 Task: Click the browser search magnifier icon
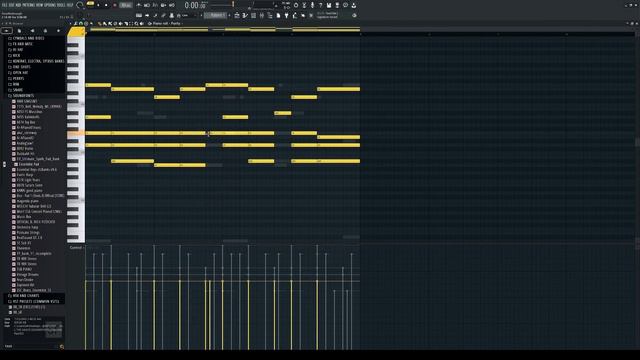[x=62, y=347]
